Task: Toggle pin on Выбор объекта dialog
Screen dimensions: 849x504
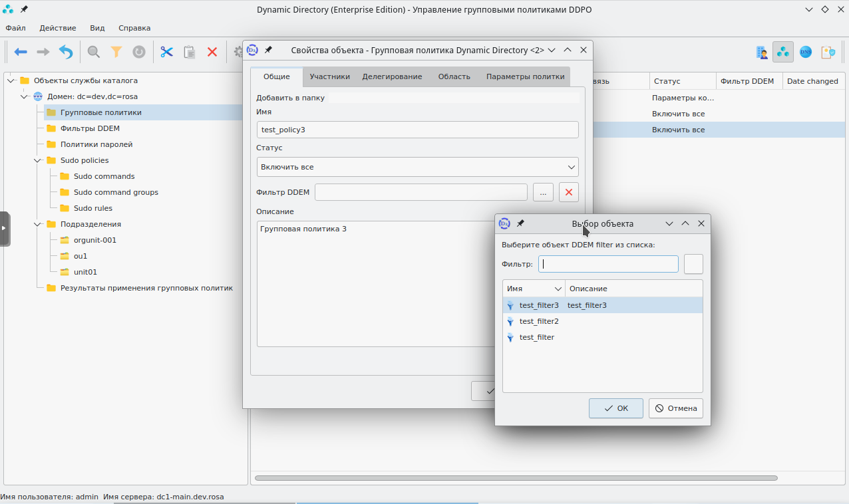Action: tap(520, 223)
